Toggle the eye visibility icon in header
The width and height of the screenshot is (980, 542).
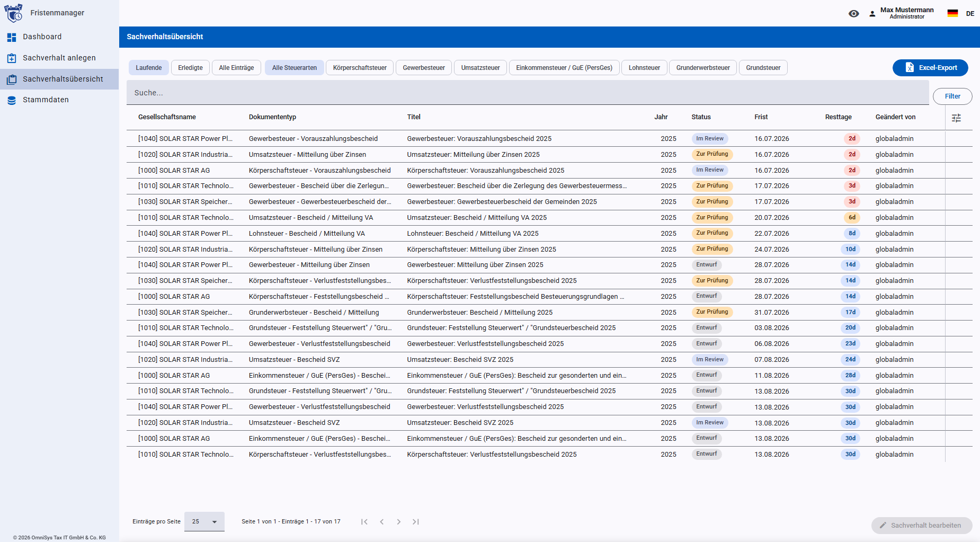(853, 14)
